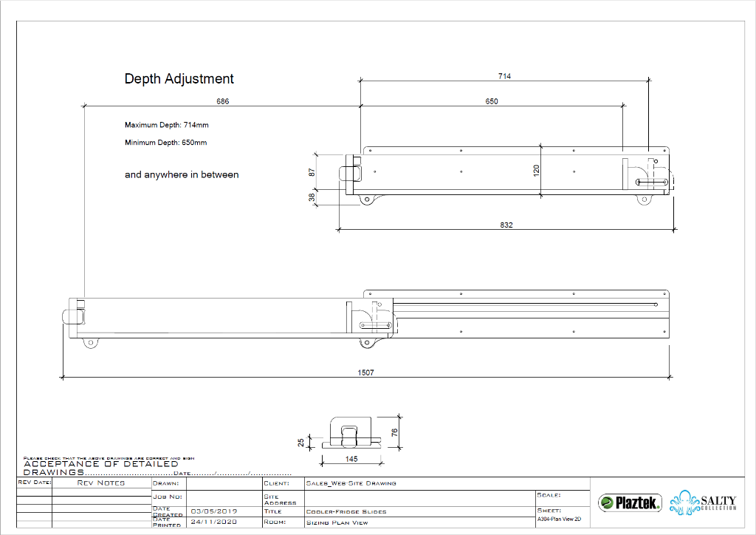The image size is (756, 535).
Task: Click the 'Rev Notes' header cell
Action: pyautogui.click(x=100, y=483)
